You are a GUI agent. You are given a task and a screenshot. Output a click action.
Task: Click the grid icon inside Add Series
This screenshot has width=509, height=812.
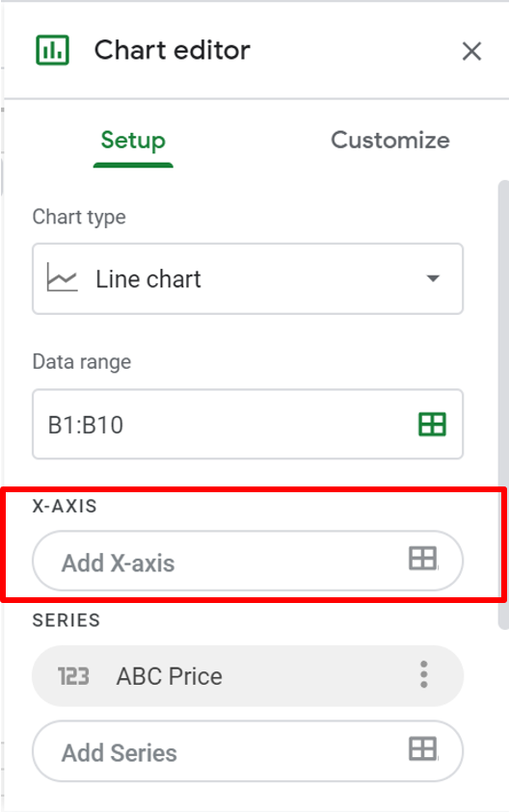[x=422, y=748]
